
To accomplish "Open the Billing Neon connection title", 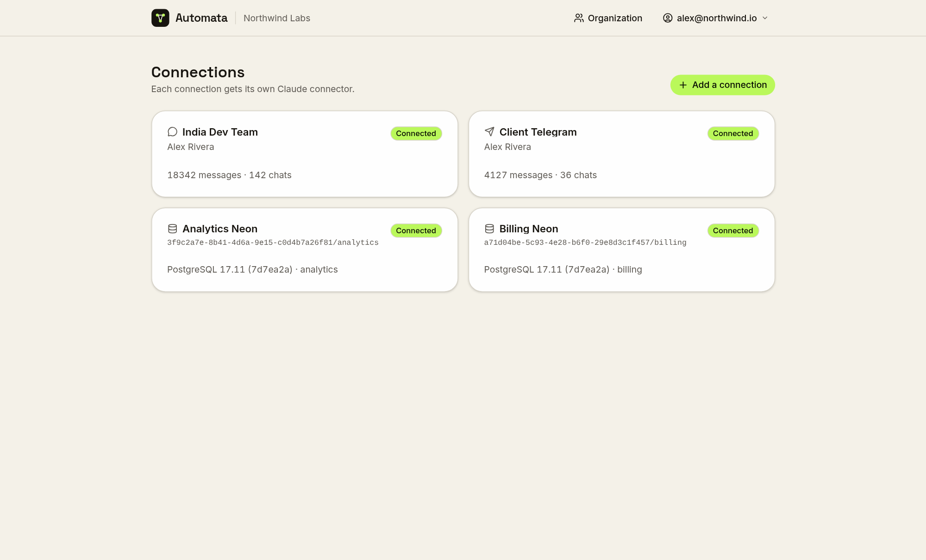I will pyautogui.click(x=529, y=229).
